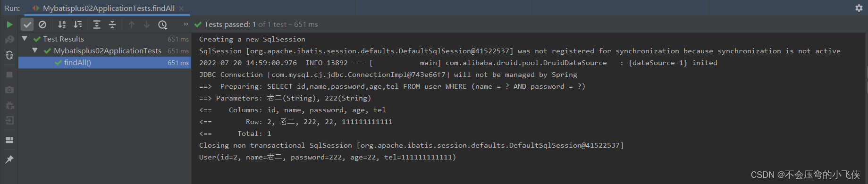Toggle the Show Ignored tests button
This screenshot has height=184, width=868.
(42, 25)
